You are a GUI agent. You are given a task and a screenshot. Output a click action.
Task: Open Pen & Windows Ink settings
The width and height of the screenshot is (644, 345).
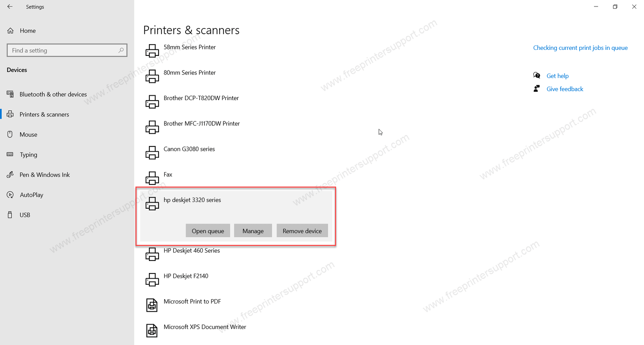pos(45,175)
